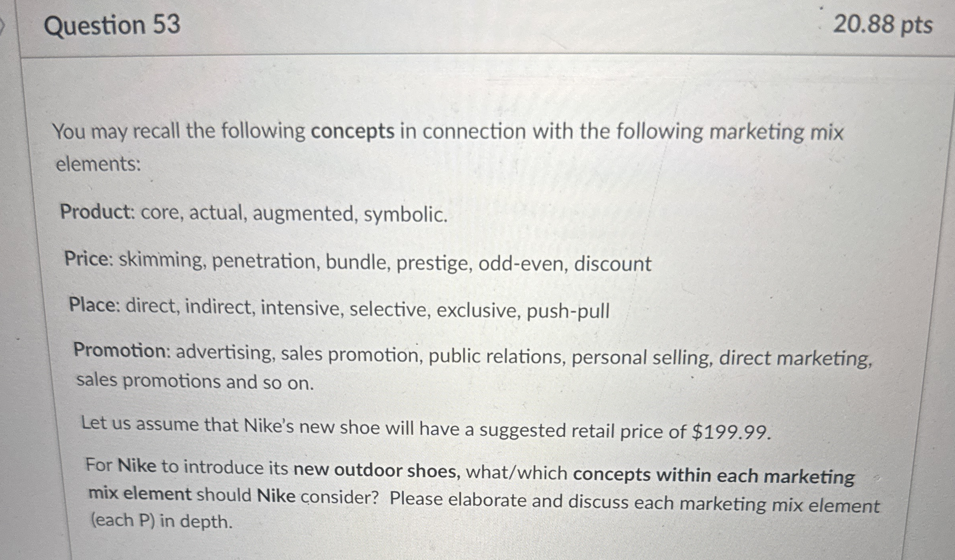Click the word elements: on second line
955x560 pixels.
click(98, 164)
